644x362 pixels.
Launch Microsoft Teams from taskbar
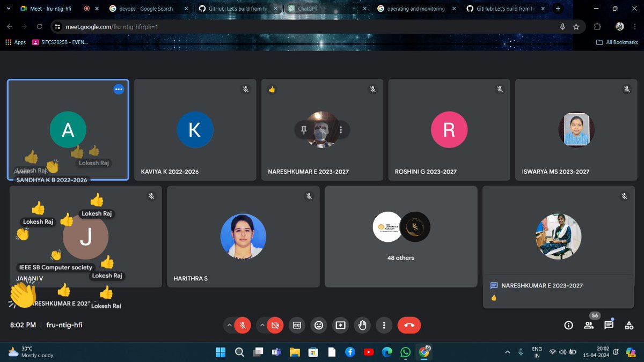pos(276,352)
